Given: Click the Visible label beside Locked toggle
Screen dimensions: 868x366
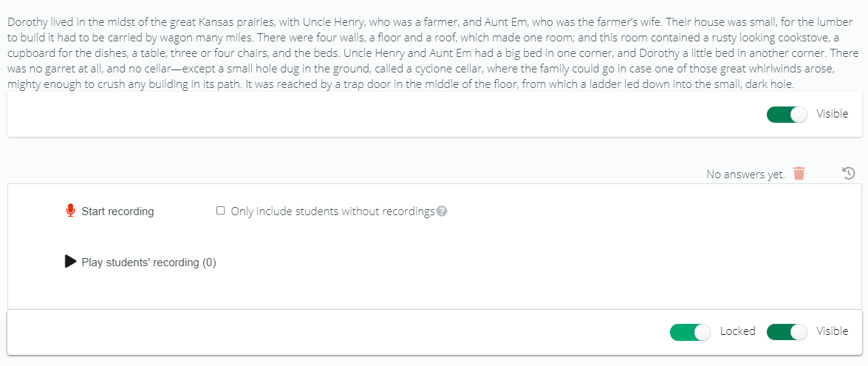Looking at the screenshot, I should tap(832, 331).
